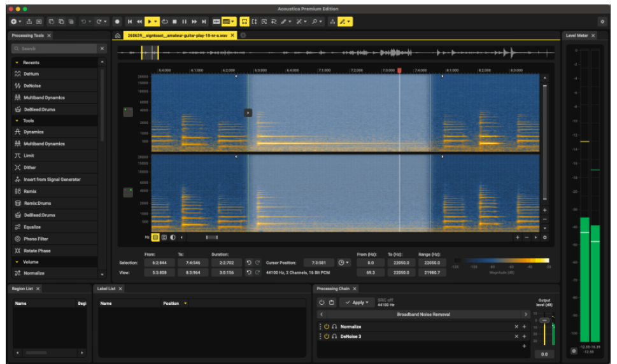
Task: Toggle power for the DeNoise 3 effect
Action: [327, 337]
